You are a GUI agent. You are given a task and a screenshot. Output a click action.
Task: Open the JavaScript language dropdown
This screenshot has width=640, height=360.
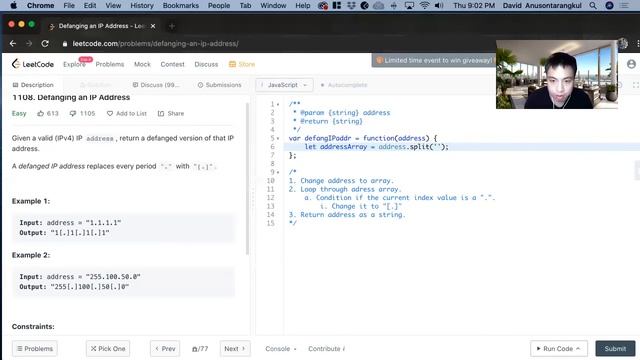pyautogui.click(x=284, y=85)
